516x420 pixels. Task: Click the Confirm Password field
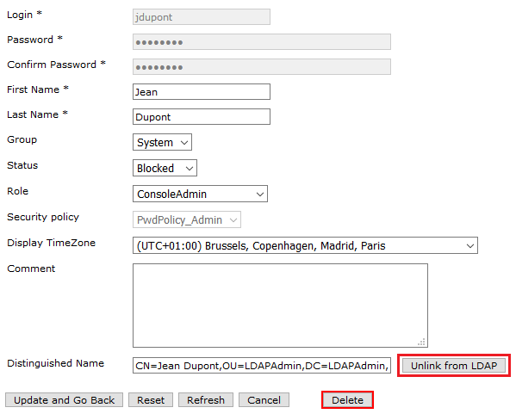pos(262,67)
